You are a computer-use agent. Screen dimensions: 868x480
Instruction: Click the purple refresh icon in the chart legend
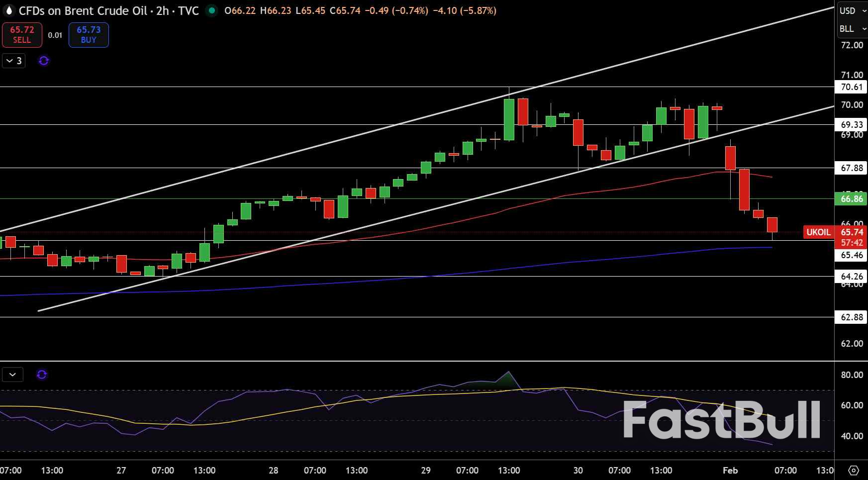pos(44,61)
